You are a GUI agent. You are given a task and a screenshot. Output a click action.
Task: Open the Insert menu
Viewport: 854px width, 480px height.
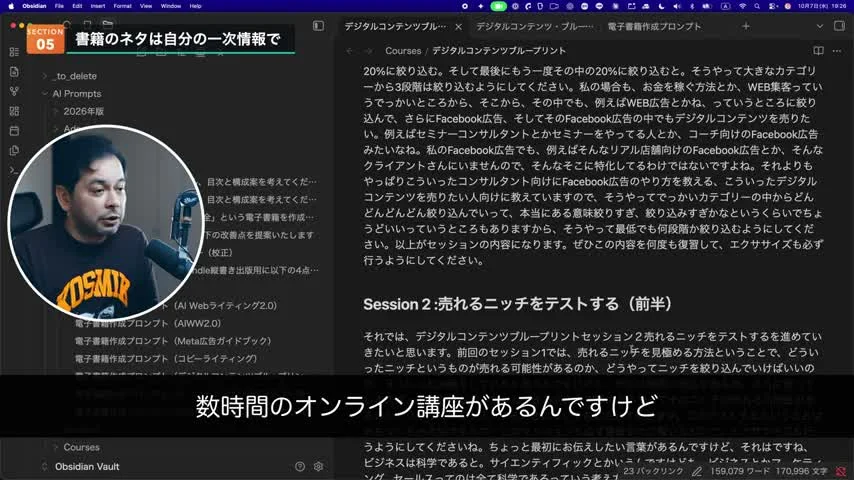[x=98, y=6]
